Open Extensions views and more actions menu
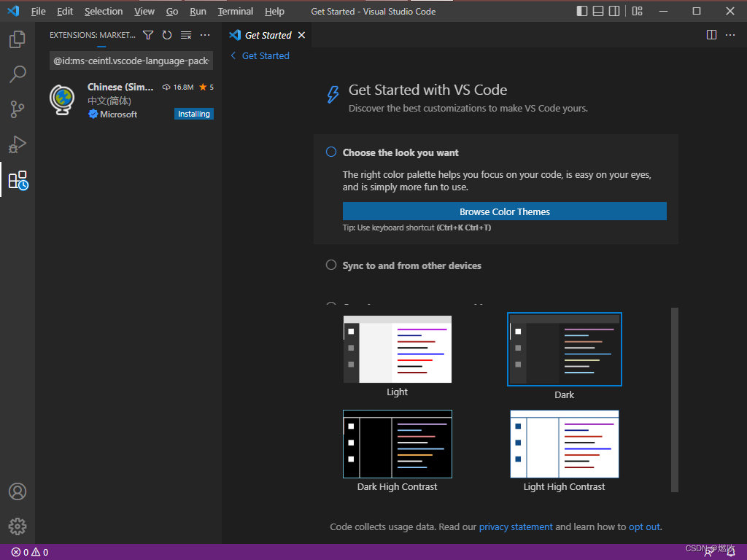Viewport: 747px width, 560px height. [205, 35]
